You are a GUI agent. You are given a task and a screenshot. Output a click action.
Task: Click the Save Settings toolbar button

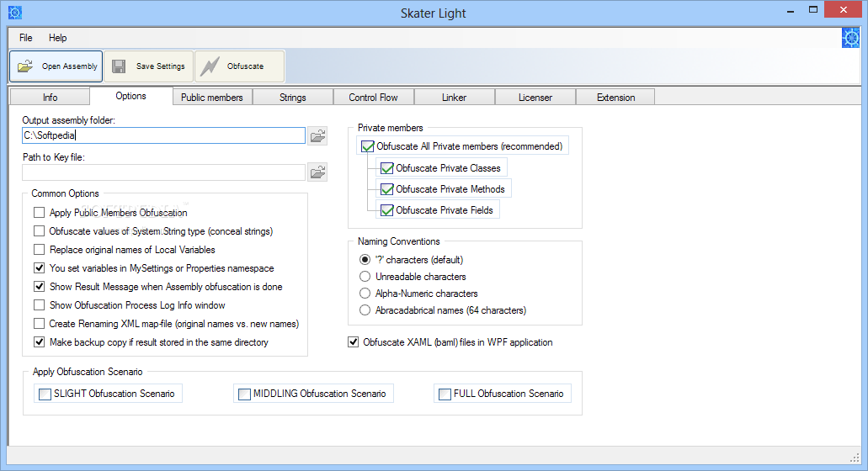[x=149, y=66]
